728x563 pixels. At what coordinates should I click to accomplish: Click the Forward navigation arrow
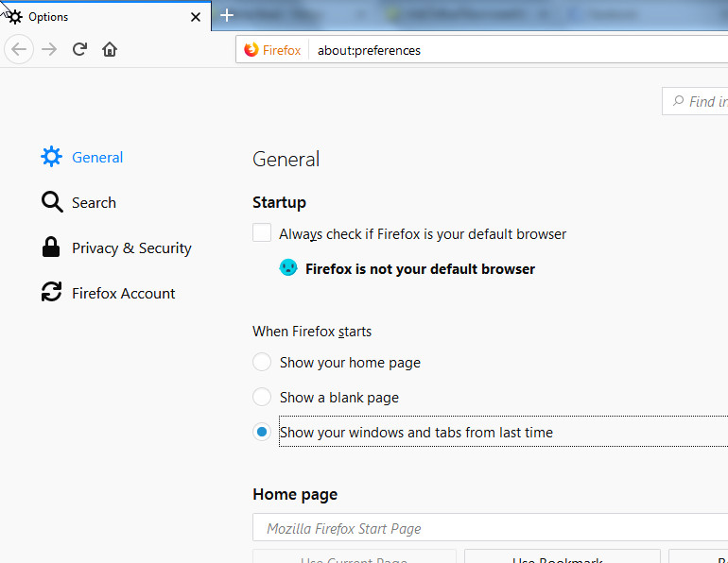point(49,49)
